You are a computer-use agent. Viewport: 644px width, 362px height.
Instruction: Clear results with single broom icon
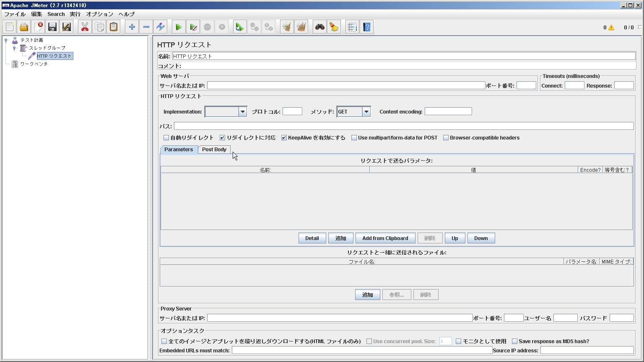tap(287, 27)
